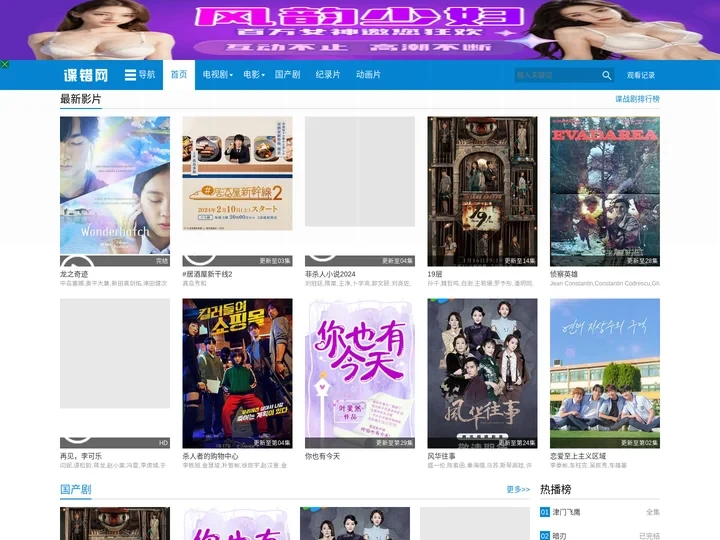Open 津门飞鹰 in the 热播榜 list
The height and width of the screenshot is (540, 720).
pos(566,512)
